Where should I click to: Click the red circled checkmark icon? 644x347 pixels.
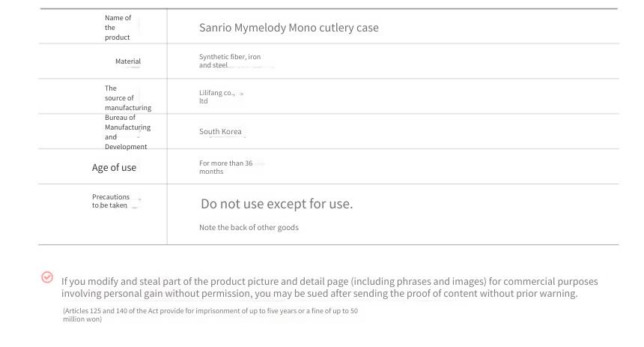[47, 277]
